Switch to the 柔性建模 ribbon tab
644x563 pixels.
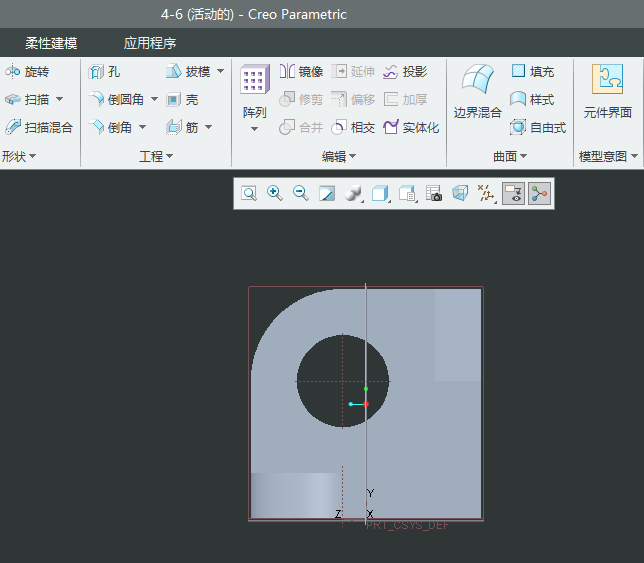coord(51,43)
